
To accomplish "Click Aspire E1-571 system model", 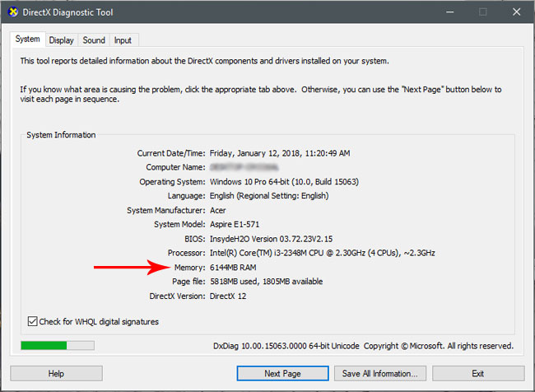I will [x=235, y=224].
